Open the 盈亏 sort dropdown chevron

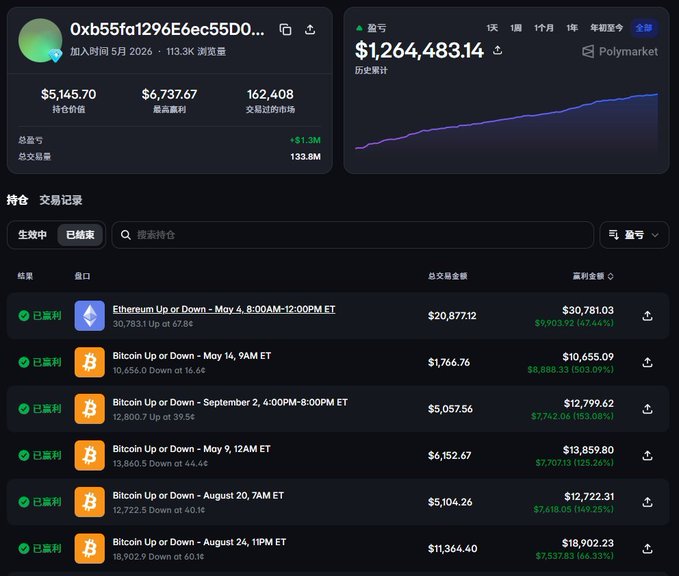pyautogui.click(x=655, y=235)
